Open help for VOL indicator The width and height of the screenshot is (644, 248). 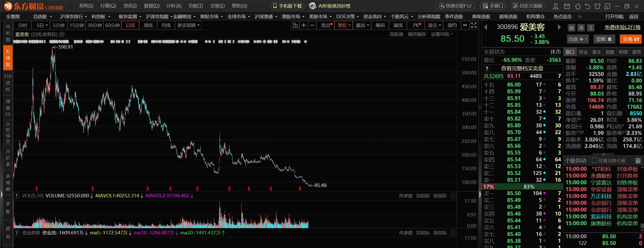[x=16, y=196]
